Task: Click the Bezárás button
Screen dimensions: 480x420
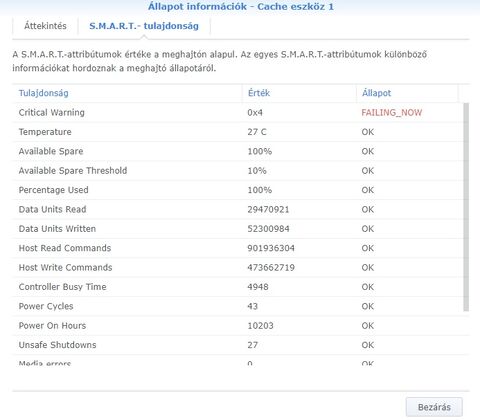Action: click(434, 407)
